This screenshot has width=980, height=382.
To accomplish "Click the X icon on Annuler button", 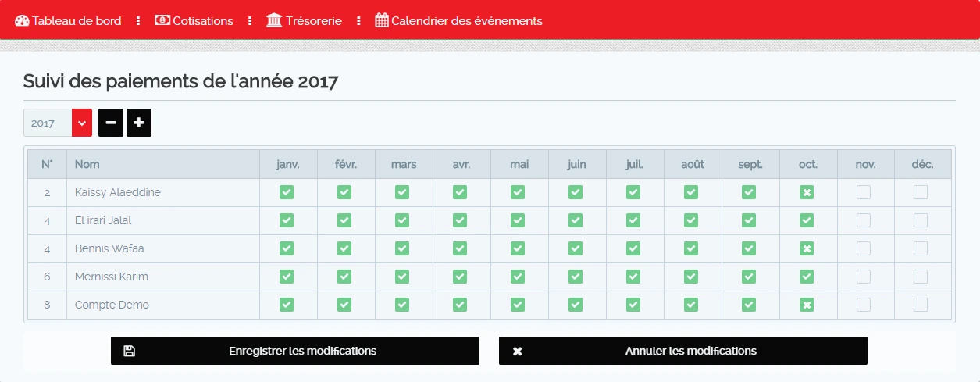I will coord(517,352).
